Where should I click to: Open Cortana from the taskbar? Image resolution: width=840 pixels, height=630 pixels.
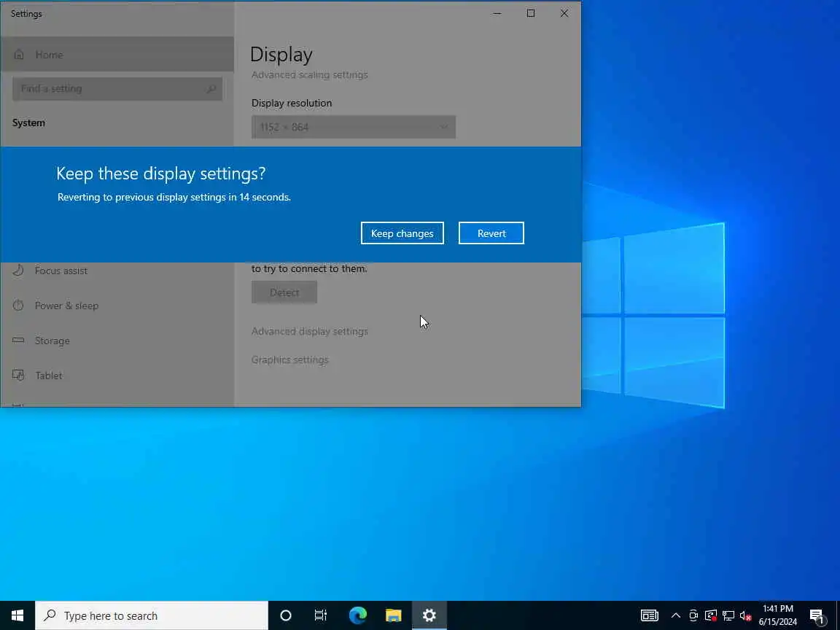point(286,615)
